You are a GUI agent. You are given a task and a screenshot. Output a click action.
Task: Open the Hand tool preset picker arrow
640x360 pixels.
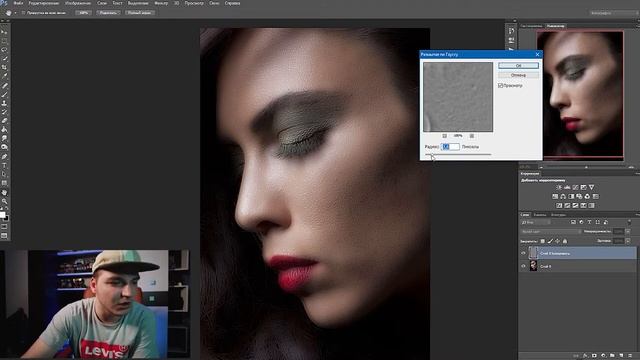click(x=15, y=13)
